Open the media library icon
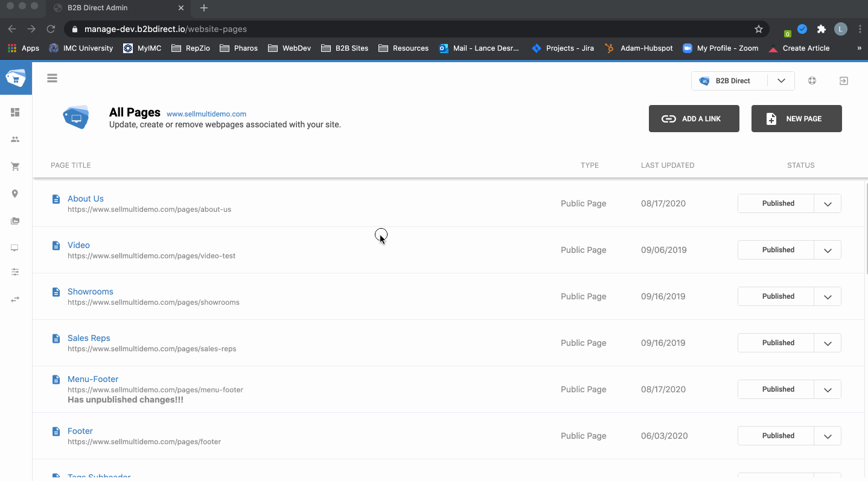 point(15,221)
